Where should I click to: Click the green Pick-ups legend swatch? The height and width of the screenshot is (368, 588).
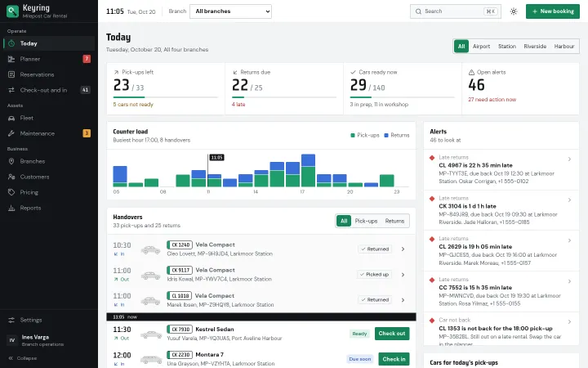(x=353, y=135)
